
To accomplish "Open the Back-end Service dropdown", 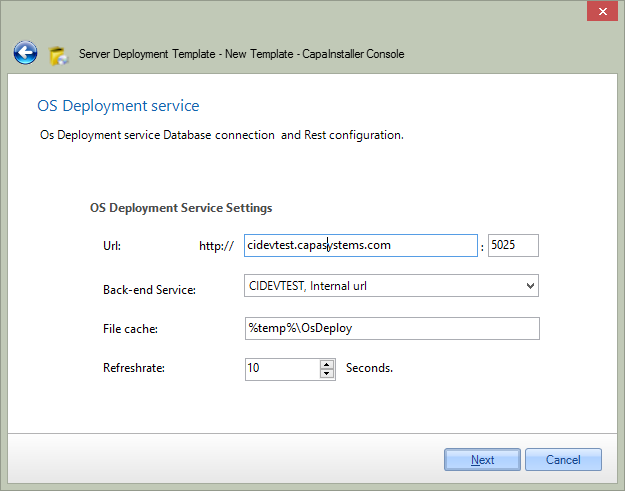I will tap(391, 286).
